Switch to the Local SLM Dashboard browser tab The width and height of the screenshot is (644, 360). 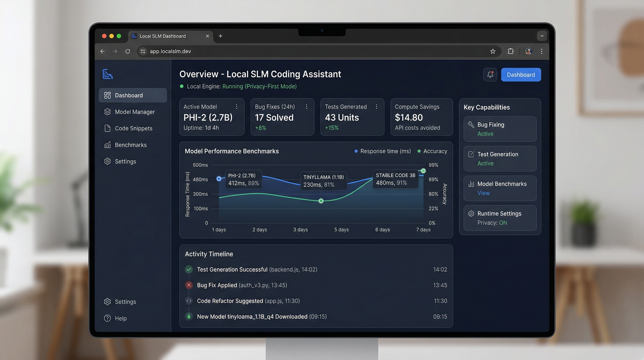coord(162,36)
